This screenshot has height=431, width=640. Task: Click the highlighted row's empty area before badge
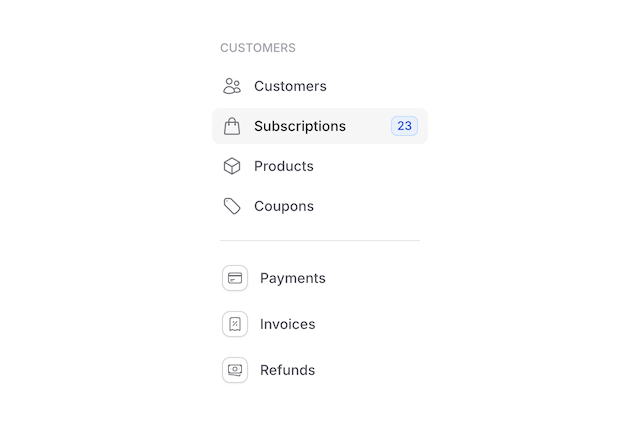coord(368,126)
